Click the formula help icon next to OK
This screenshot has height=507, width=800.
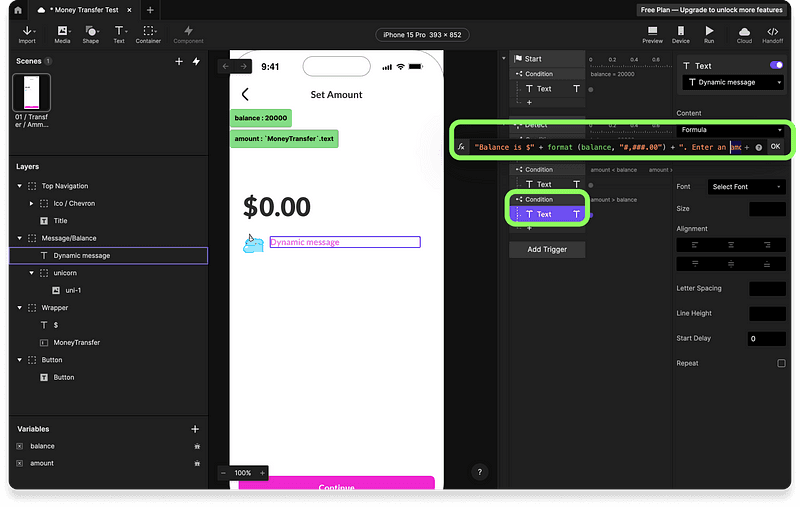tap(759, 147)
